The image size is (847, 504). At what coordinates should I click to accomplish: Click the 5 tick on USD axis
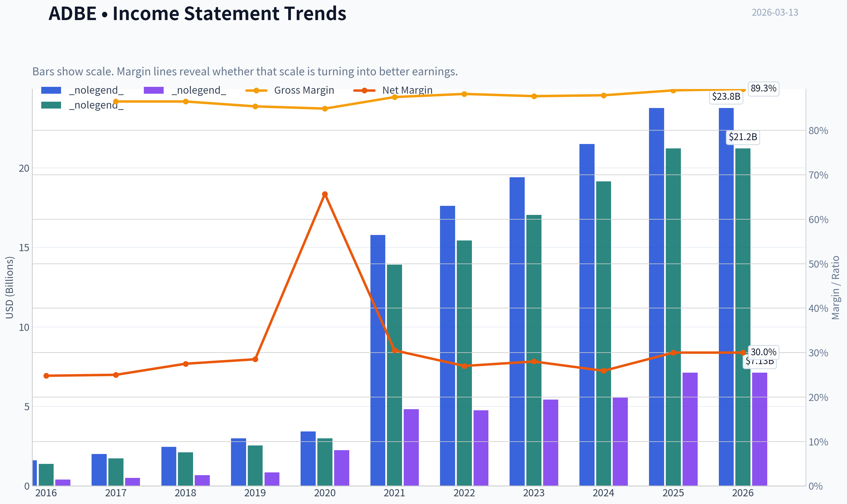pos(27,407)
